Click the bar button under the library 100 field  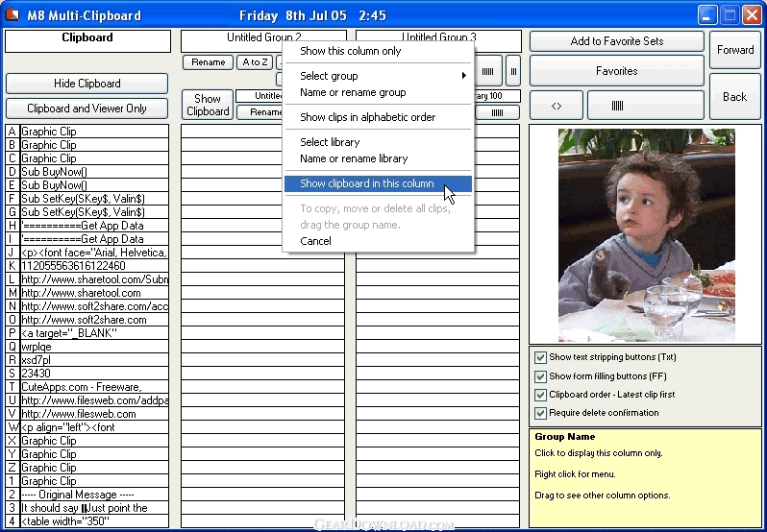pos(498,112)
